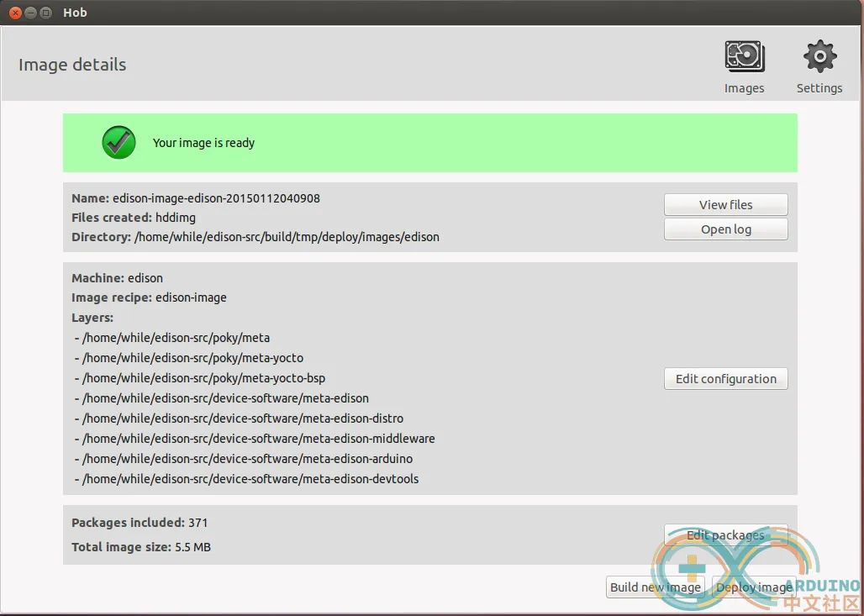The height and width of the screenshot is (616, 864).
Task: Click the "Your image is ready" message
Action: click(203, 143)
